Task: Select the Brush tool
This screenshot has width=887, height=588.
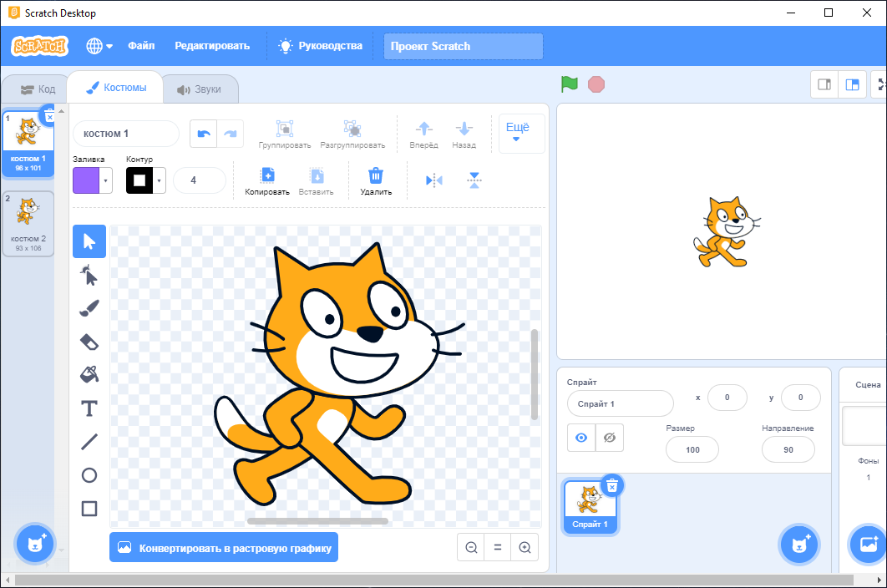Action: click(89, 308)
